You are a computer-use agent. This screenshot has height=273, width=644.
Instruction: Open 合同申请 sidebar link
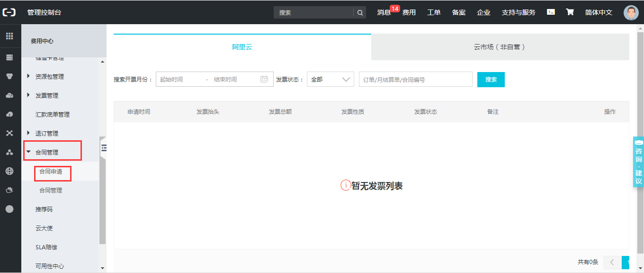(x=51, y=172)
